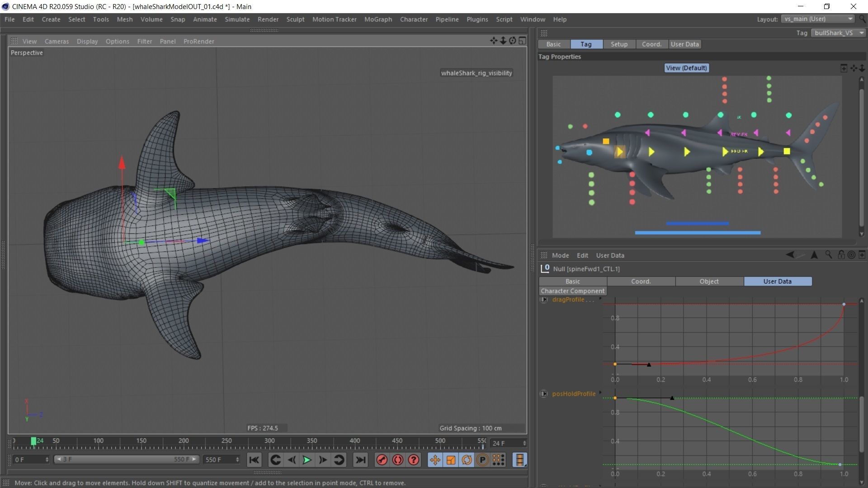
Task: Open Attribute Manager search icon
Action: (828, 255)
